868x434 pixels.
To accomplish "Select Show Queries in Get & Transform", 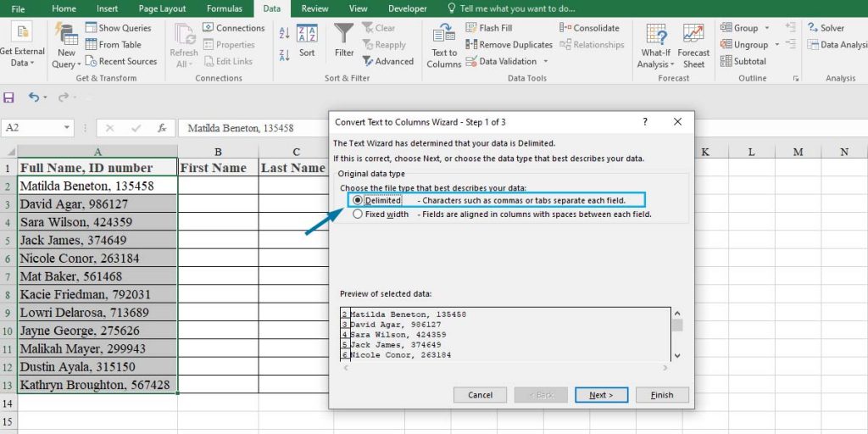I will pyautogui.click(x=119, y=28).
